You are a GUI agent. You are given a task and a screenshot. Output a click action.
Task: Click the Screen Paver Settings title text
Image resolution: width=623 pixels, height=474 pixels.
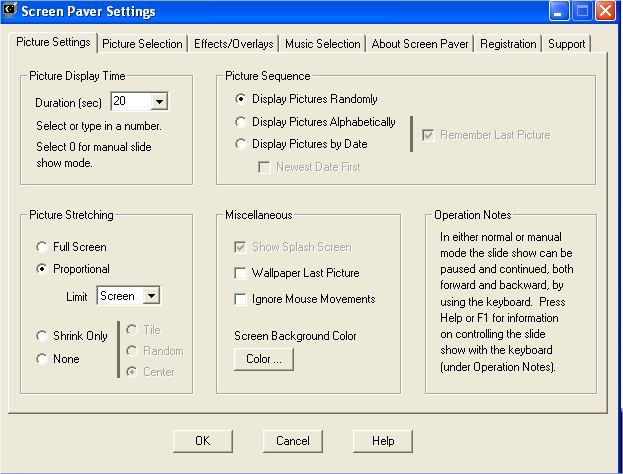tap(88, 11)
